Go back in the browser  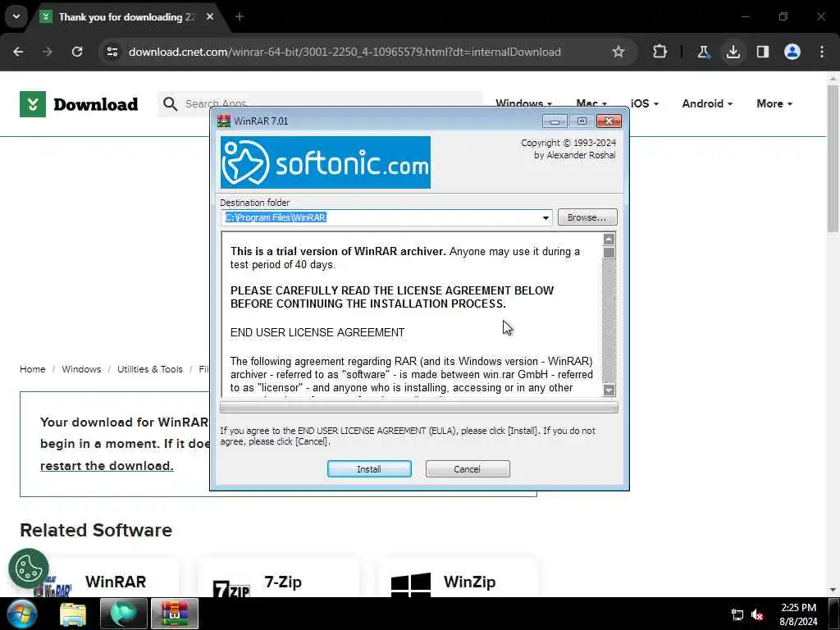[x=18, y=52]
